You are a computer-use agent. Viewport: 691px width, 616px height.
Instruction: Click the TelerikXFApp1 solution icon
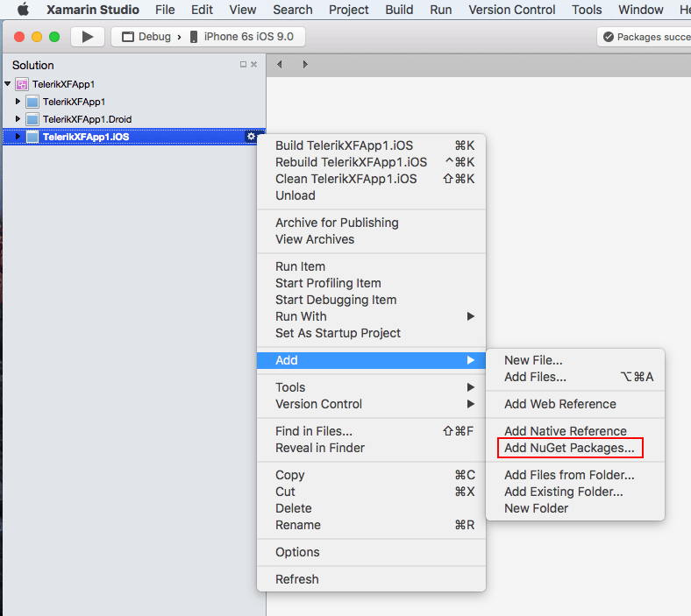click(22, 84)
